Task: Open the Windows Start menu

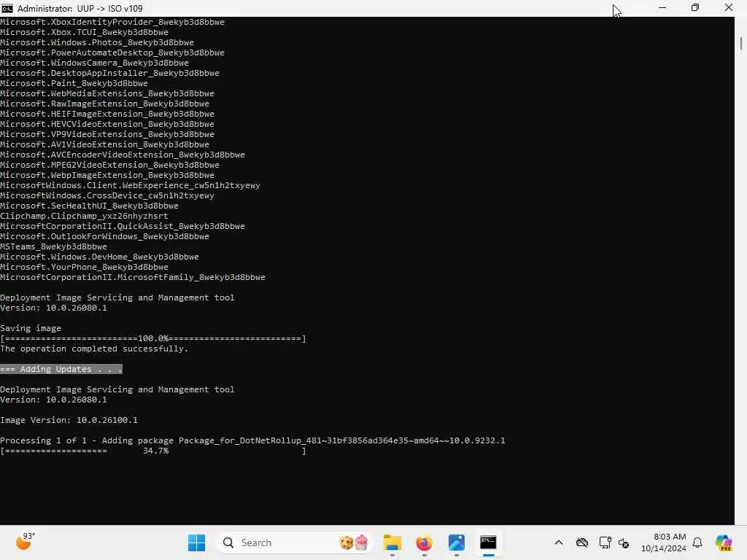Action: (x=196, y=542)
